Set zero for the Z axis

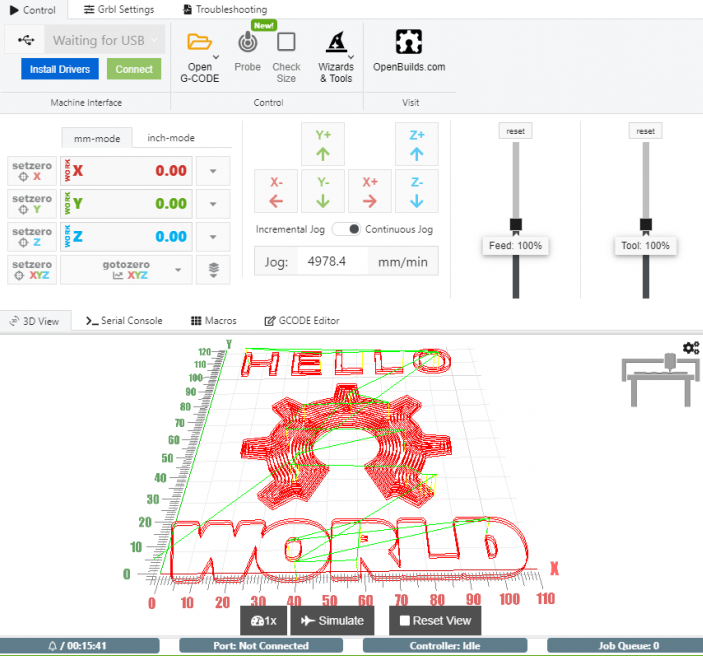pos(32,237)
